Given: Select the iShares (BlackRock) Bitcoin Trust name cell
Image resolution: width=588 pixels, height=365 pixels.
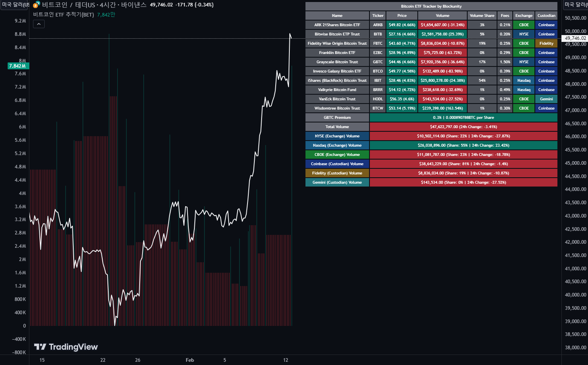Looking at the screenshot, I should coord(337,81).
